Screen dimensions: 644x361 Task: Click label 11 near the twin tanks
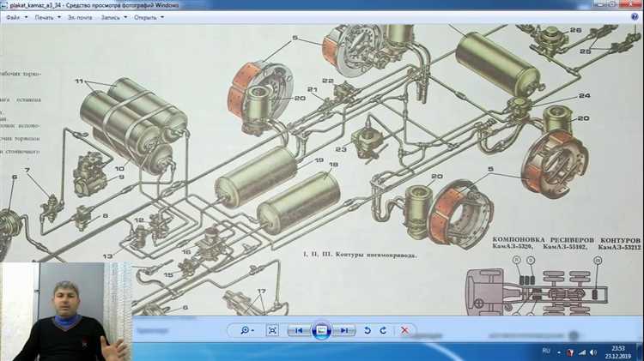[79, 81]
